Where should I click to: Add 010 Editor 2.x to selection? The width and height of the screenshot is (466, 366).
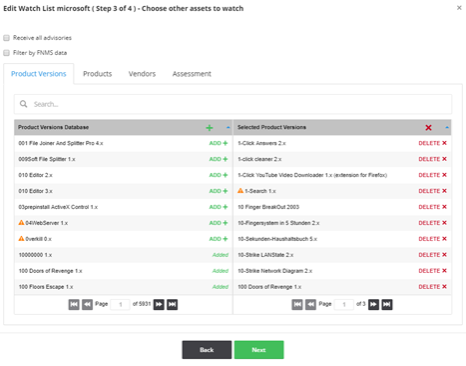(218, 175)
